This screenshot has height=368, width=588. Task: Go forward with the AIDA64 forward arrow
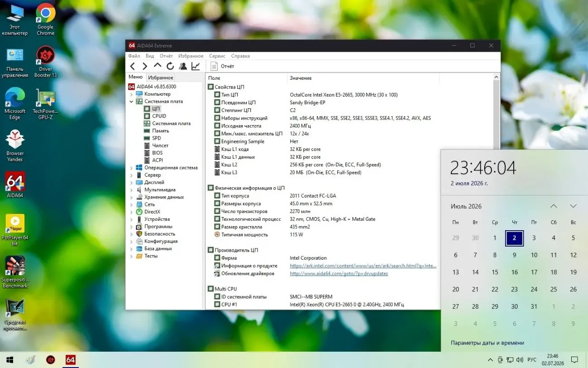pyautogui.click(x=145, y=66)
